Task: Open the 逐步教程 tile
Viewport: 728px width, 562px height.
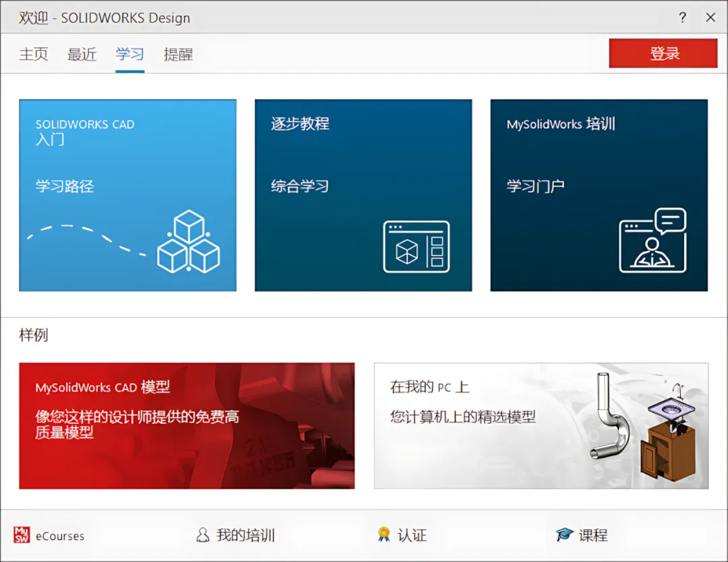Action: point(363,195)
